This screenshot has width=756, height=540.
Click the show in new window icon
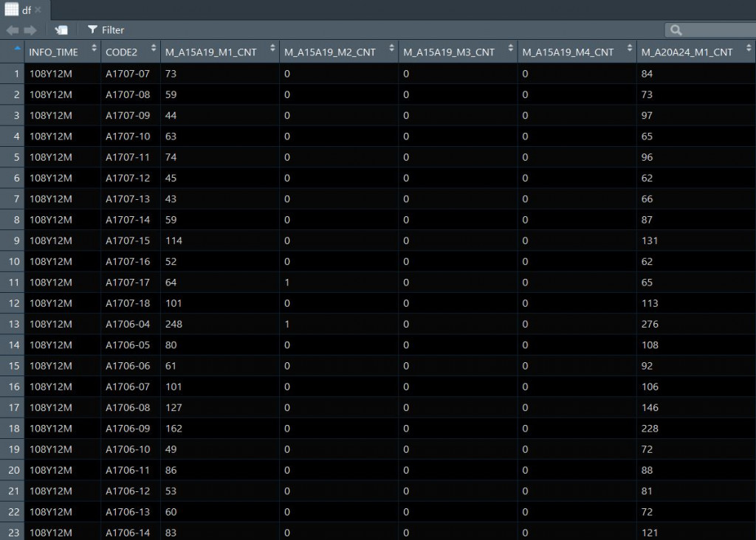61,30
